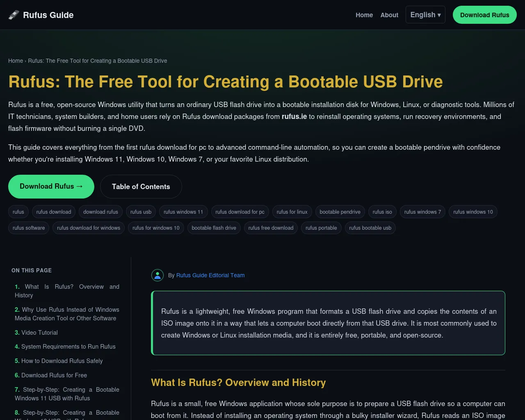Select the 'rufus windows 10' tag

(x=473, y=212)
